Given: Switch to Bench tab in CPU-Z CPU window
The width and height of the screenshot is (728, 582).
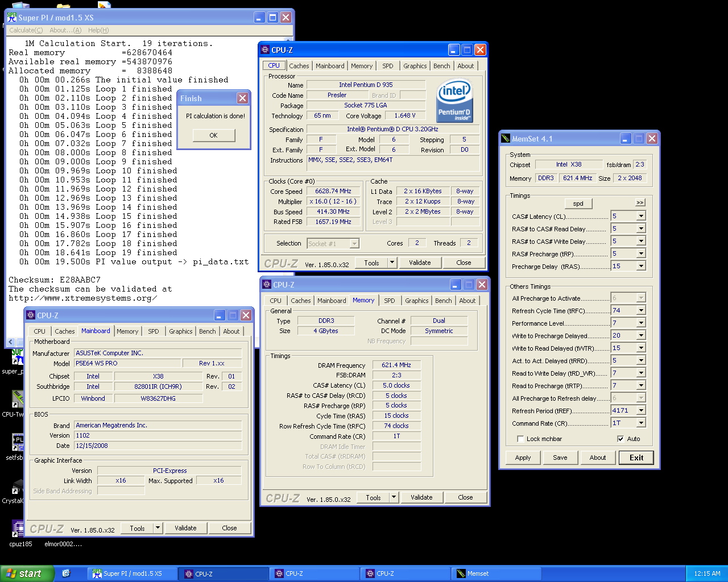Looking at the screenshot, I should 442,66.
